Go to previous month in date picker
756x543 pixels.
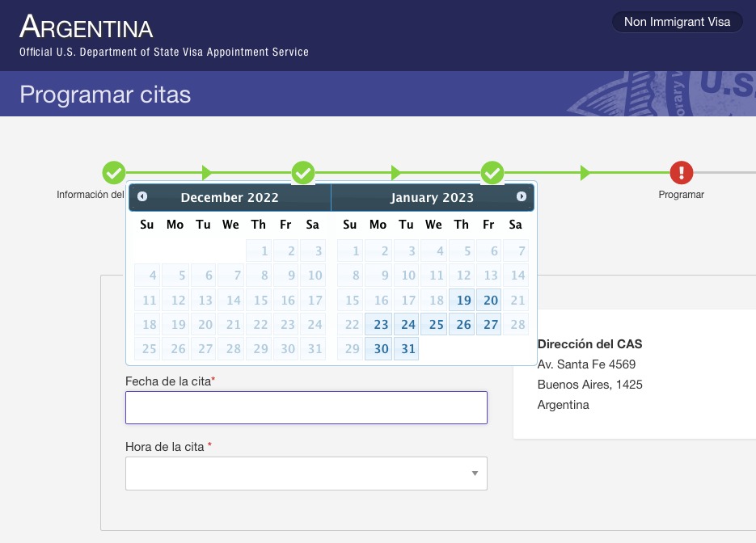coord(142,196)
